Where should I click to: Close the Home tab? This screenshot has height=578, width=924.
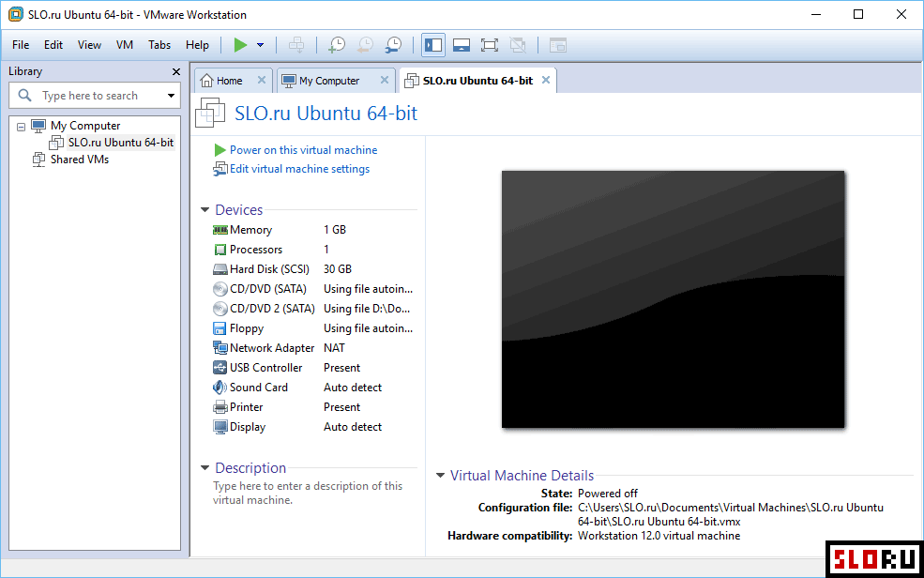click(262, 80)
